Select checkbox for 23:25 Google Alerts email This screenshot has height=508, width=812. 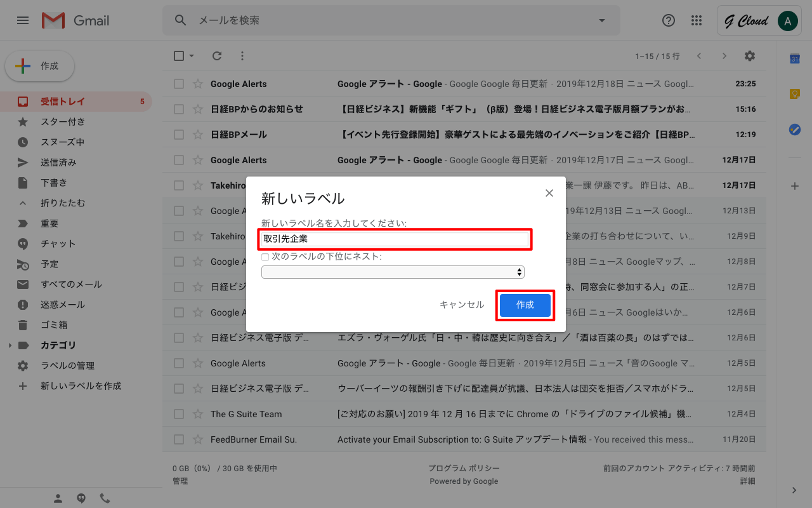(x=179, y=84)
